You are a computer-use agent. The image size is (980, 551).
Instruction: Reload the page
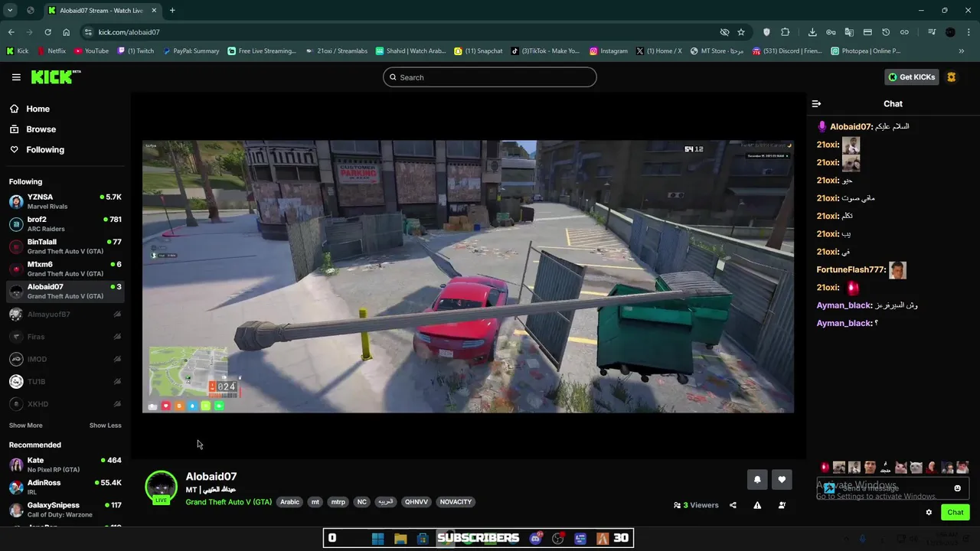pyautogui.click(x=47, y=32)
